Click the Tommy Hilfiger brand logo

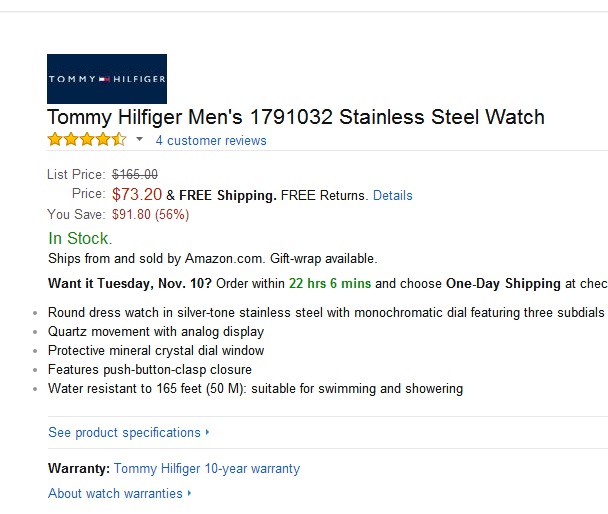pos(107,79)
